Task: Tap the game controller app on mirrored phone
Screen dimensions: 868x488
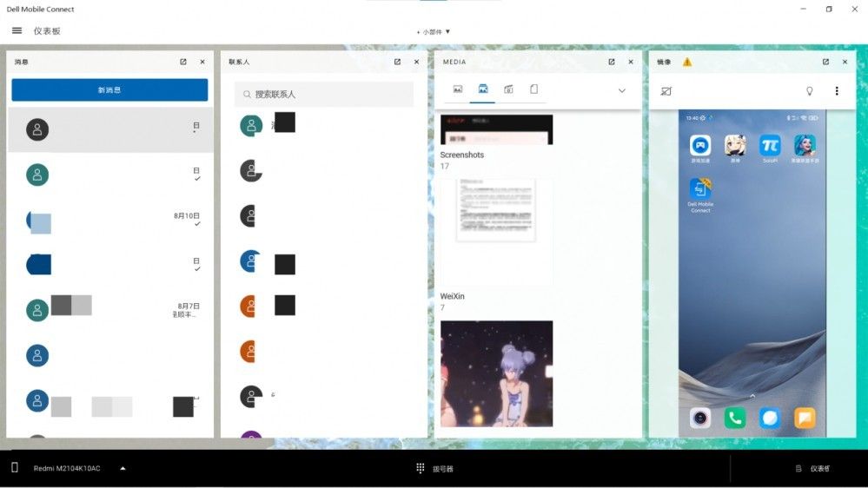Action: pos(700,146)
